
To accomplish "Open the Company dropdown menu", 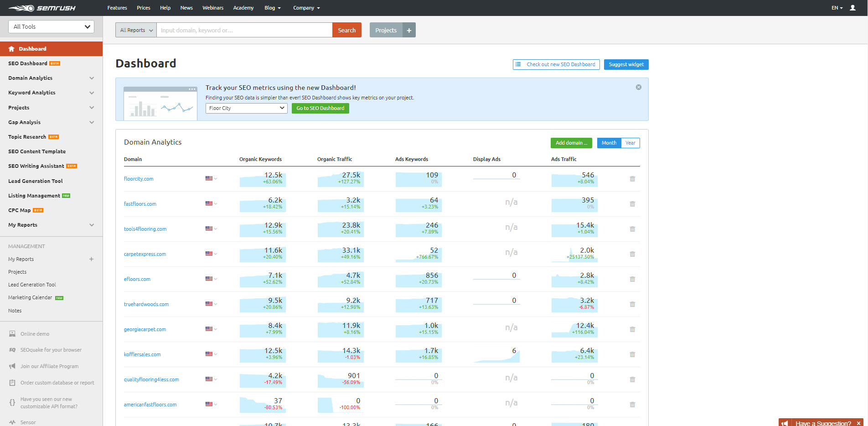I will pyautogui.click(x=306, y=8).
